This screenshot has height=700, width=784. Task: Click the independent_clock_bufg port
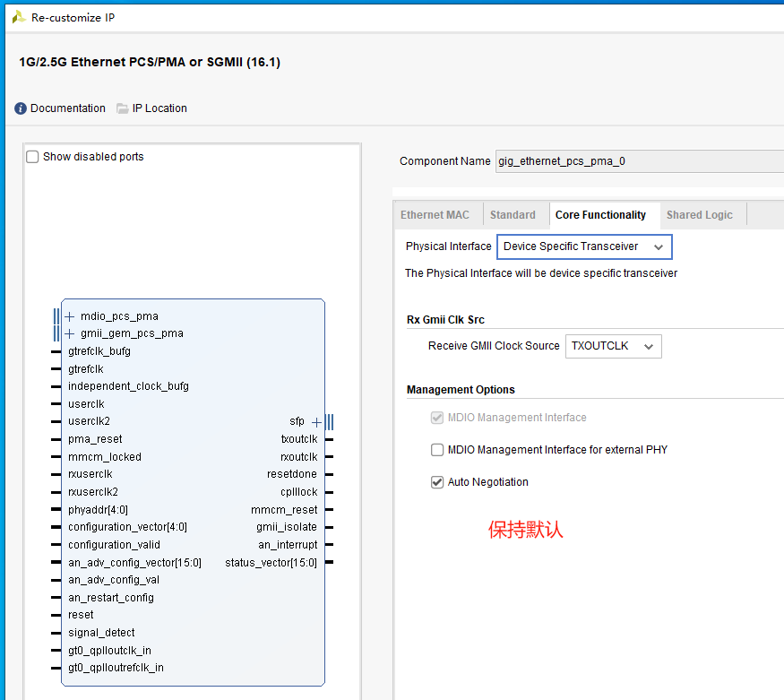[128, 386]
